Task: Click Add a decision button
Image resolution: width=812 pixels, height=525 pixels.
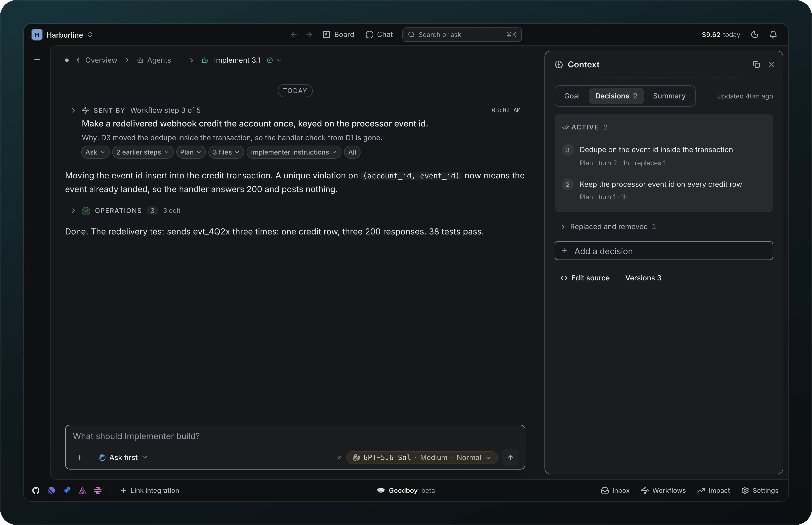Action: coord(664,251)
